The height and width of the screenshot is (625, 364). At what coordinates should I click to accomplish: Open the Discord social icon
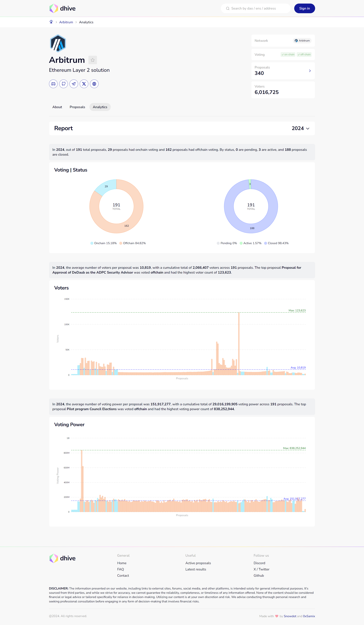53,84
